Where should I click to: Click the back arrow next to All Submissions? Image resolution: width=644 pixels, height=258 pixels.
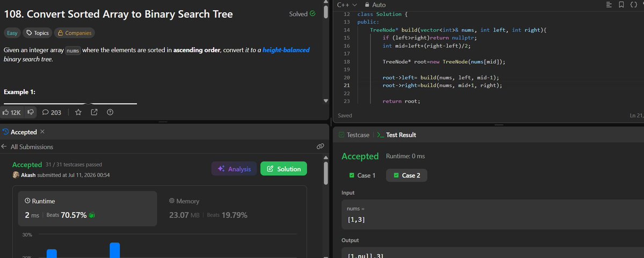pos(4,146)
